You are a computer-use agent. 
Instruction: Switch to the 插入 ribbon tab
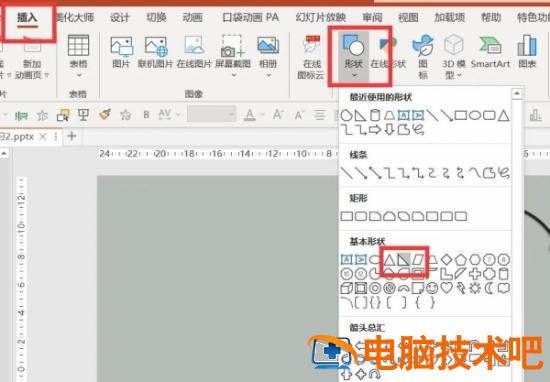point(27,17)
